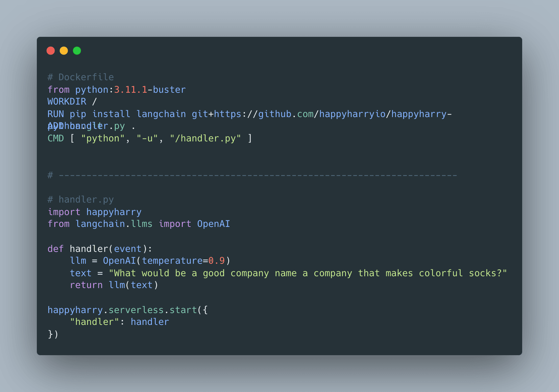Image resolution: width=559 pixels, height=392 pixels.
Task: Click the yellow minimize window dot
Action: click(x=64, y=51)
